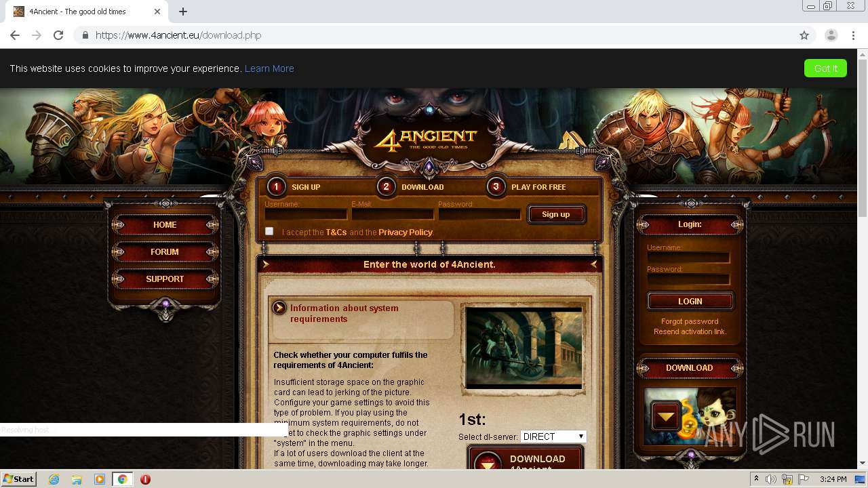Open the Privacy Policy link

click(405, 232)
